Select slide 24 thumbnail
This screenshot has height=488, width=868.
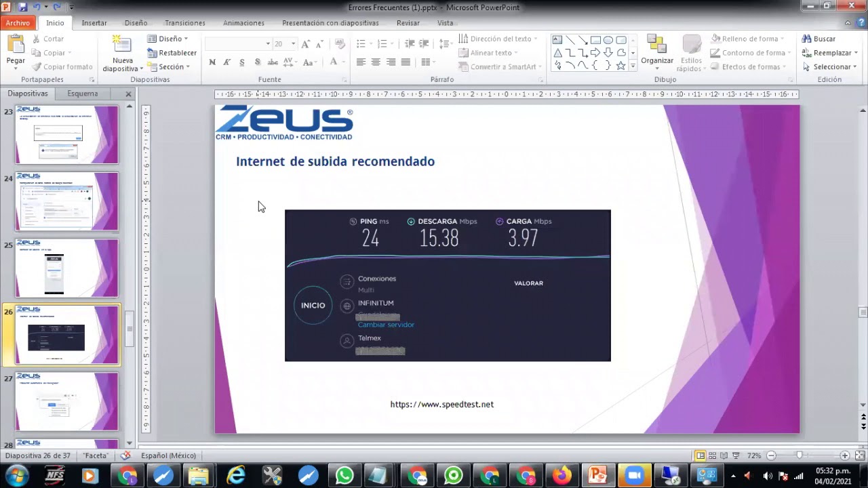tap(67, 201)
